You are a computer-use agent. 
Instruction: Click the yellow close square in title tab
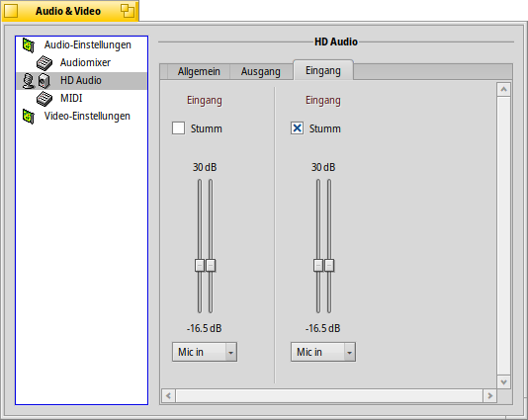(11, 11)
